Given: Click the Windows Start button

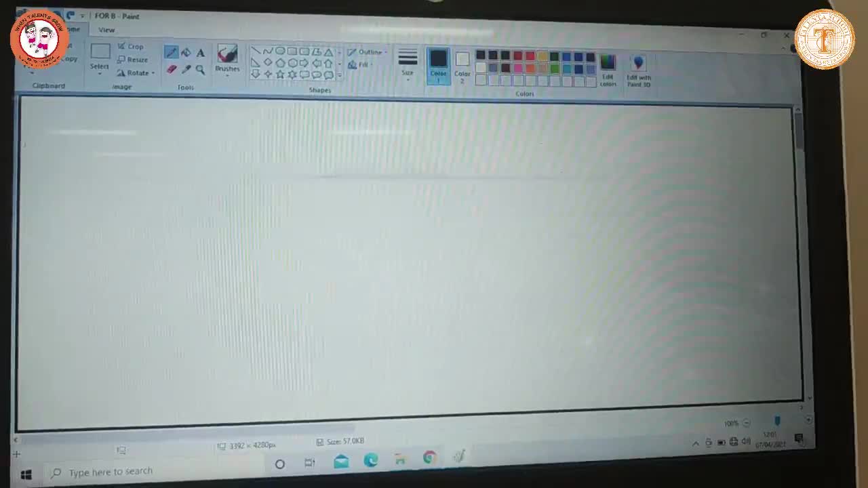Looking at the screenshot, I should coord(26,474).
